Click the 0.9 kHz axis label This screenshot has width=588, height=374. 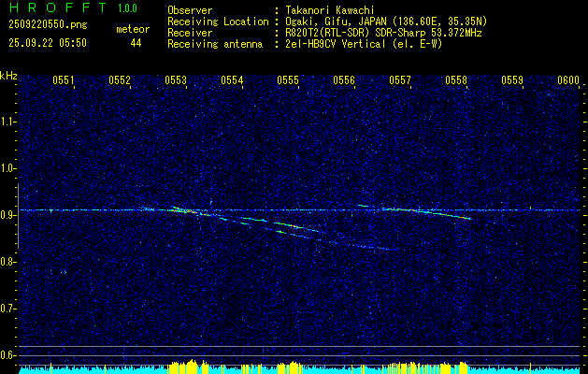(7, 215)
